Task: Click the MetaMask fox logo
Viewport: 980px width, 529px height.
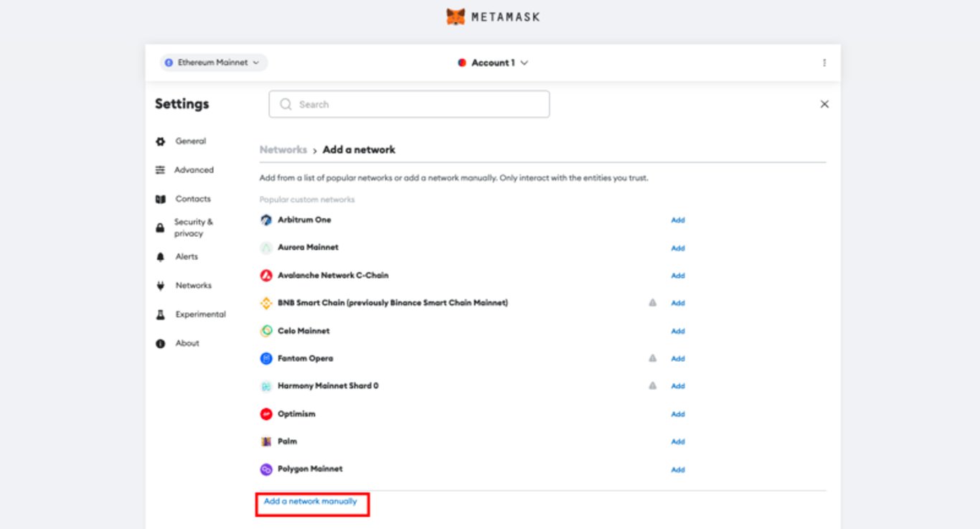Action: 456,17
